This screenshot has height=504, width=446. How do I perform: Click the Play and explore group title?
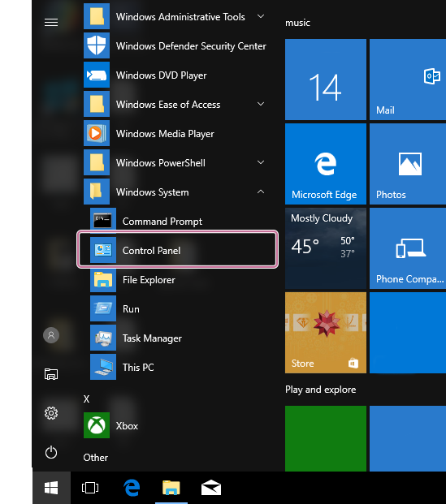tap(321, 390)
